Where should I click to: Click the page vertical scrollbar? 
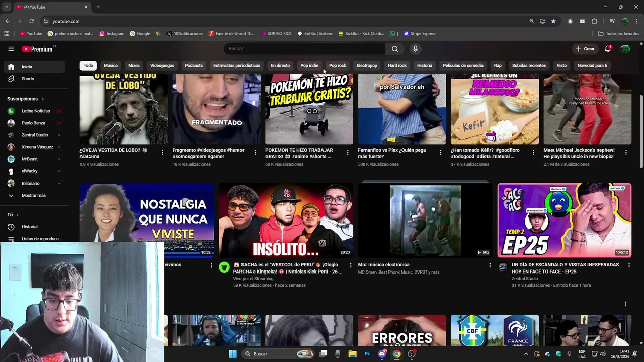pos(641,132)
